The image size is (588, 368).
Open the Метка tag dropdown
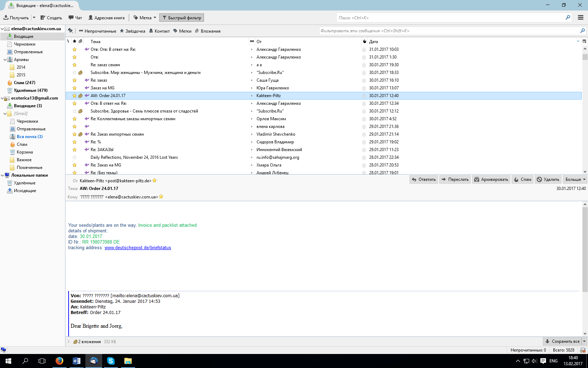[x=145, y=18]
